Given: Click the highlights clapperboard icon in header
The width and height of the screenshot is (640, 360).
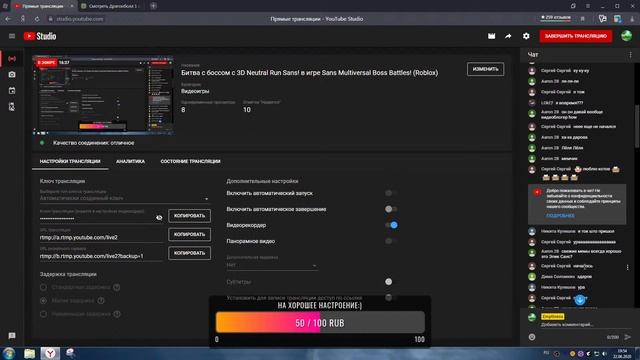Looking at the screenshot, I should (491, 36).
